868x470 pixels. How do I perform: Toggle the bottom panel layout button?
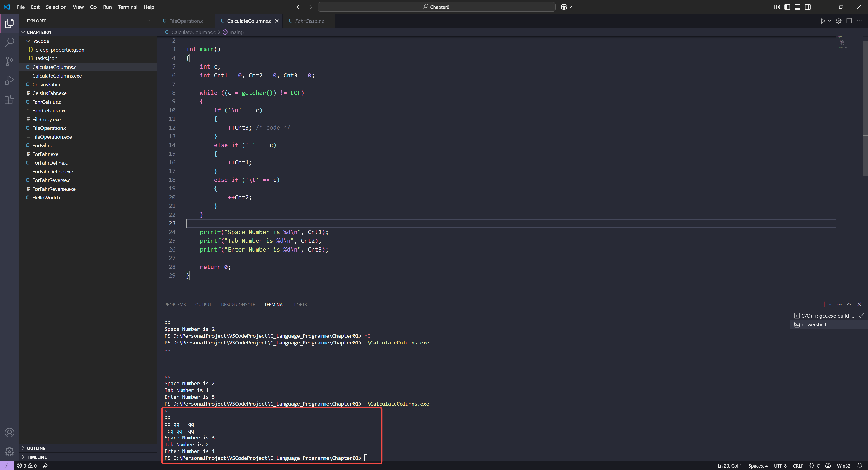point(797,7)
